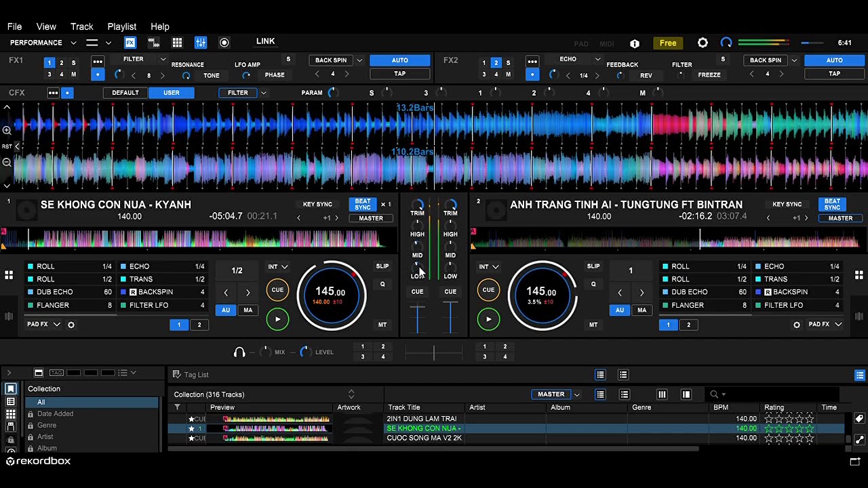Image resolution: width=868 pixels, height=488 pixels.
Task: Open the View menu
Action: click(46, 26)
